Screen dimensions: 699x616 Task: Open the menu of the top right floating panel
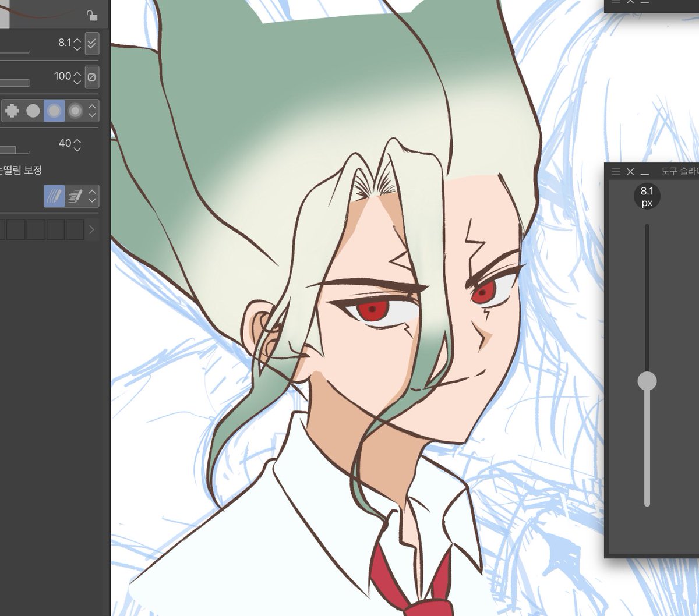616,2
